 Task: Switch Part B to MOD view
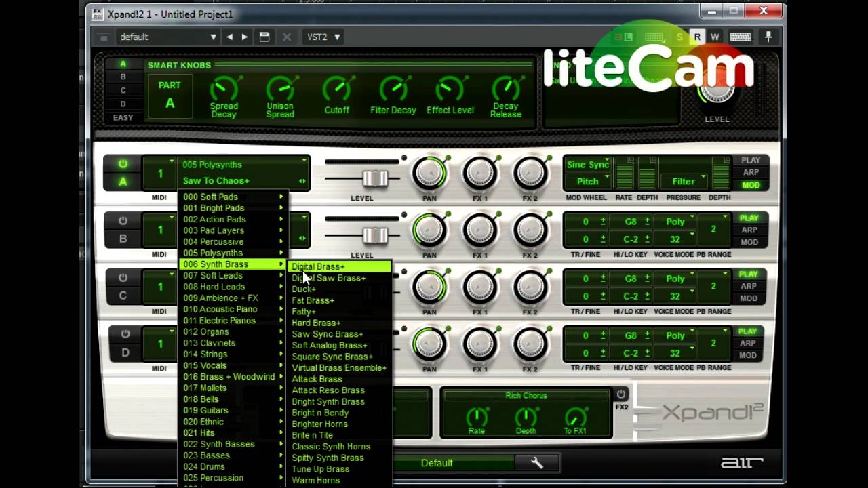[x=749, y=242]
